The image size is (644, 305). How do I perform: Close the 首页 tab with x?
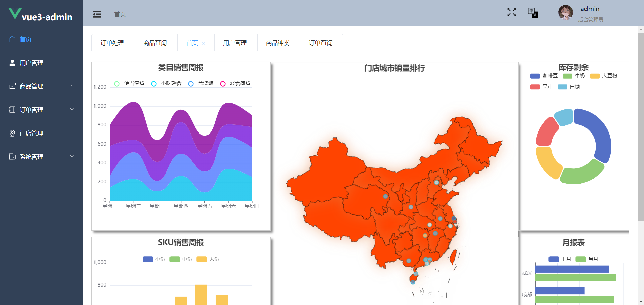coord(203,43)
